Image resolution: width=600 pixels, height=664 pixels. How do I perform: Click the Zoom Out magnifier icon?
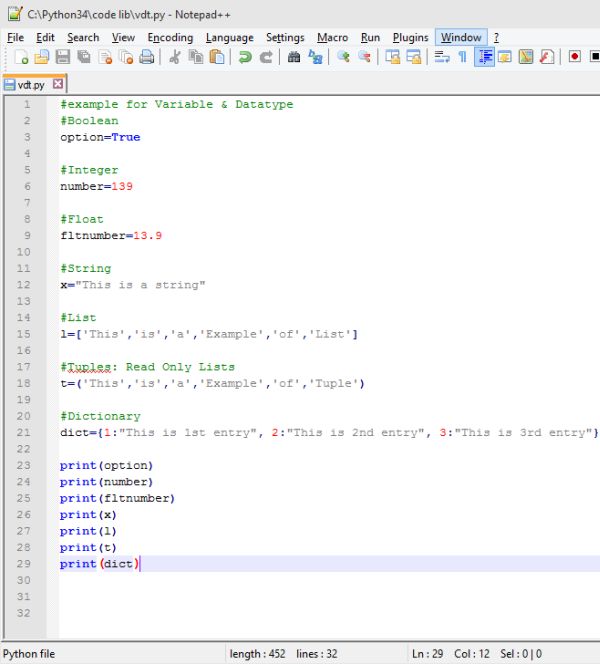tap(364, 56)
